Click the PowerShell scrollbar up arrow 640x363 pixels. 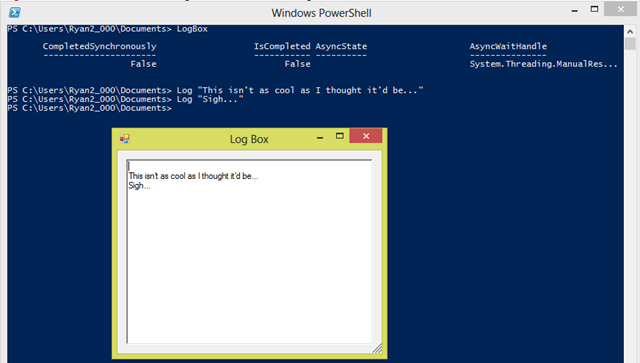coord(630,31)
